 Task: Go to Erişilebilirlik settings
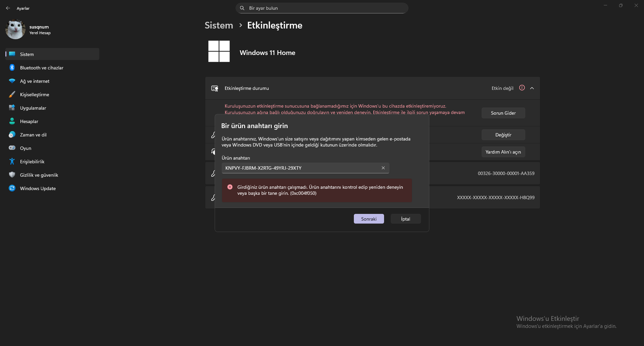point(52,161)
